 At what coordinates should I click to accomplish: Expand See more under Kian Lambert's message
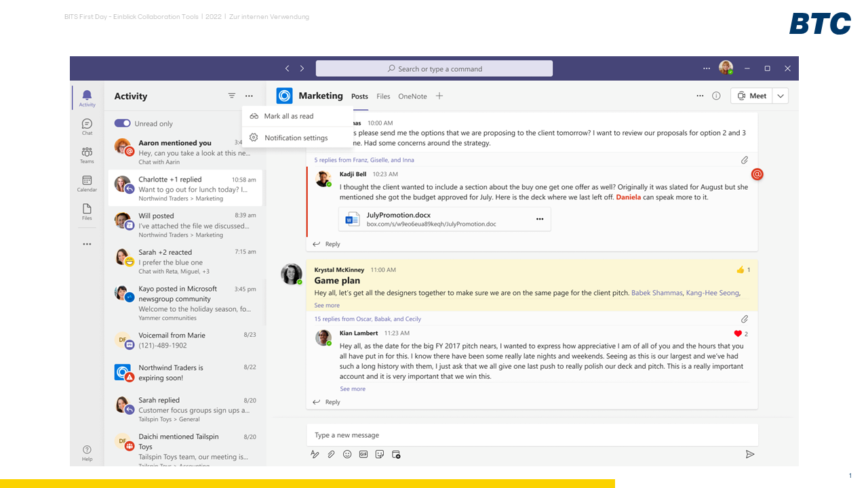tap(353, 389)
